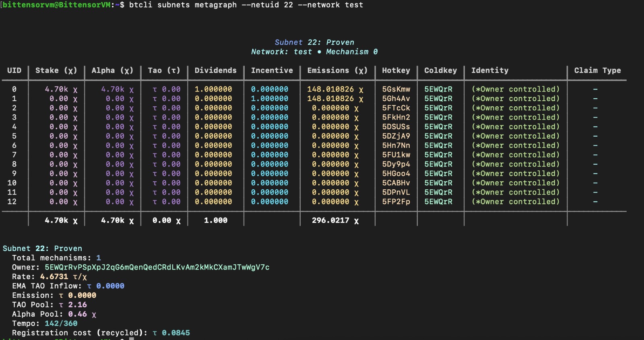Screen dimensions: 644x340
Task: Click the full Owner address starting 5EWQrRvP
Action: (x=157, y=267)
